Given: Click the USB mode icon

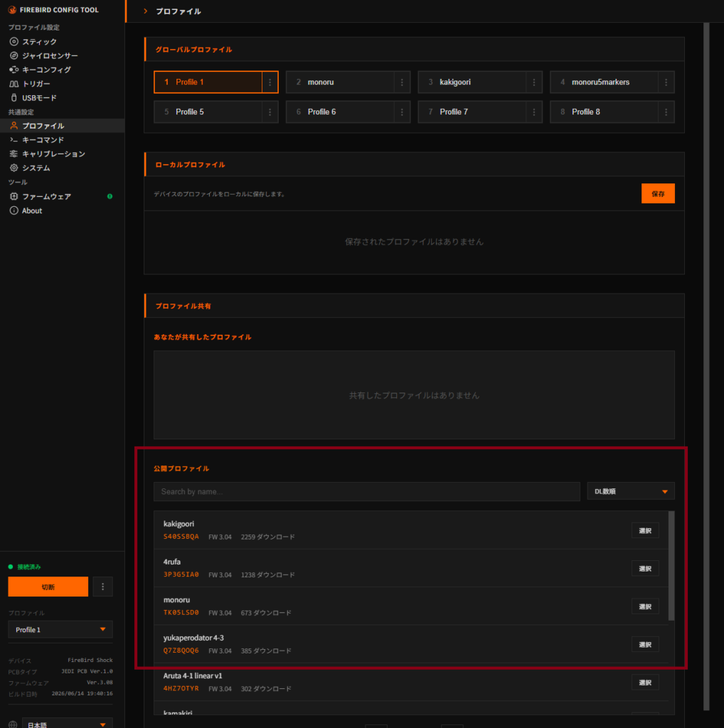Looking at the screenshot, I should [x=14, y=98].
